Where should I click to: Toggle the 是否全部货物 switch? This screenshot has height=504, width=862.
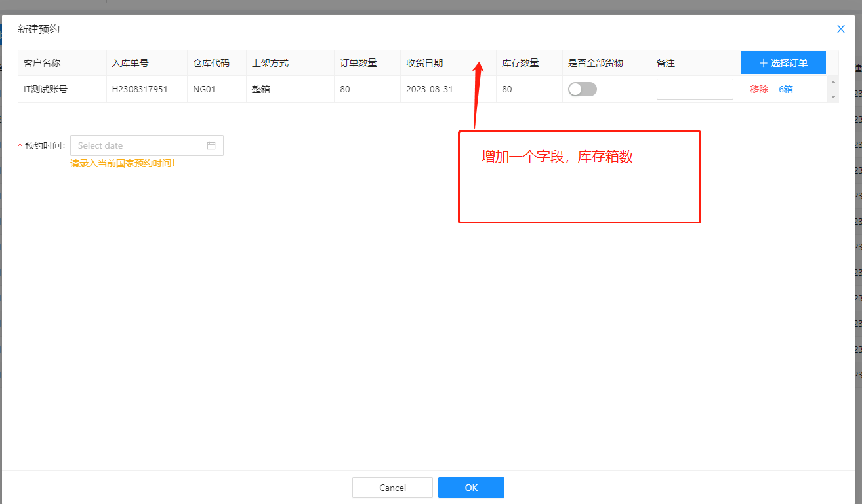(582, 89)
